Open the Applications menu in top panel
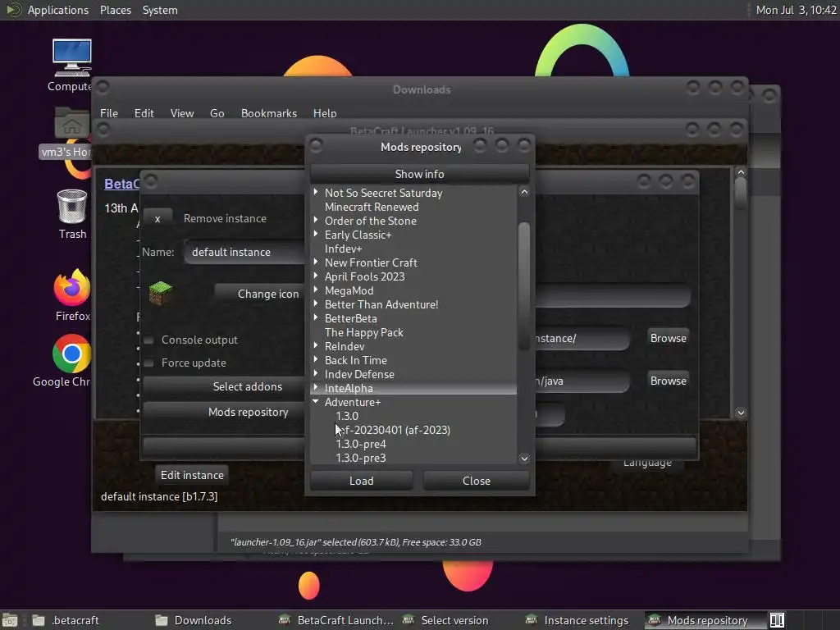 click(x=58, y=10)
